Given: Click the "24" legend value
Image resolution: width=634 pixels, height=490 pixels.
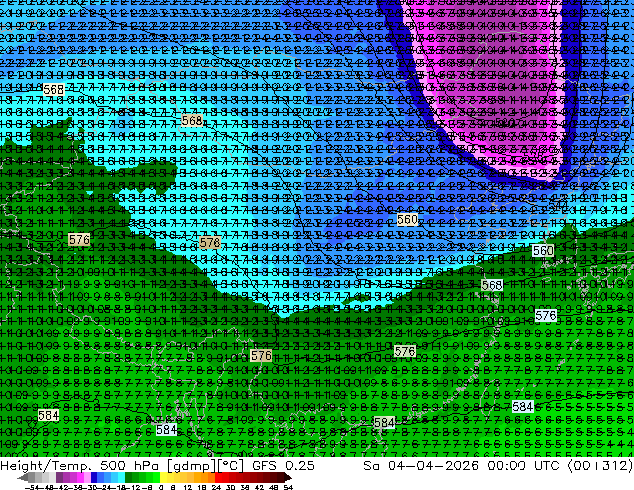Looking at the screenshot, I should click(x=216, y=487).
